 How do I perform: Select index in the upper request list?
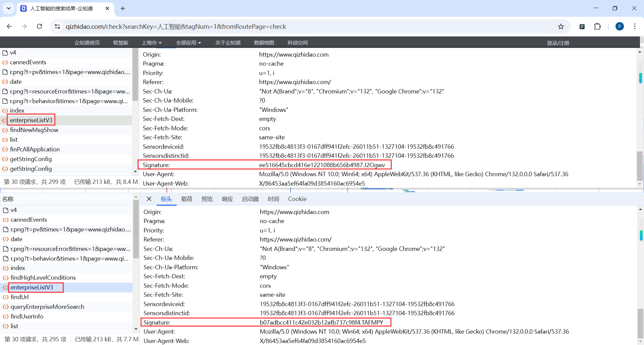click(17, 111)
